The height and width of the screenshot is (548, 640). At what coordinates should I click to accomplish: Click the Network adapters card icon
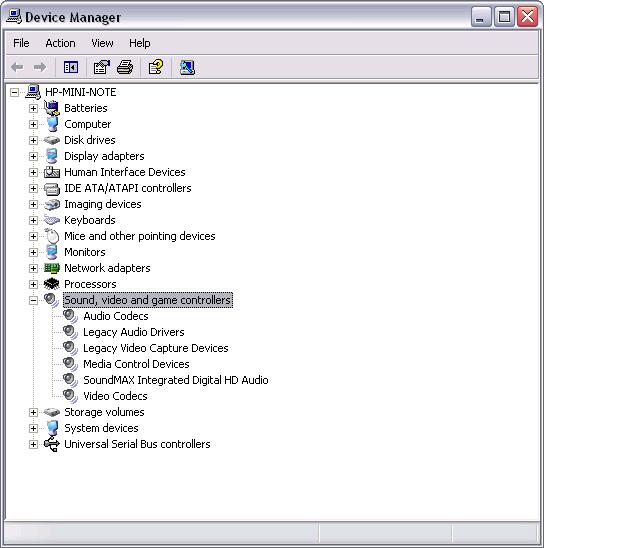click(52, 268)
